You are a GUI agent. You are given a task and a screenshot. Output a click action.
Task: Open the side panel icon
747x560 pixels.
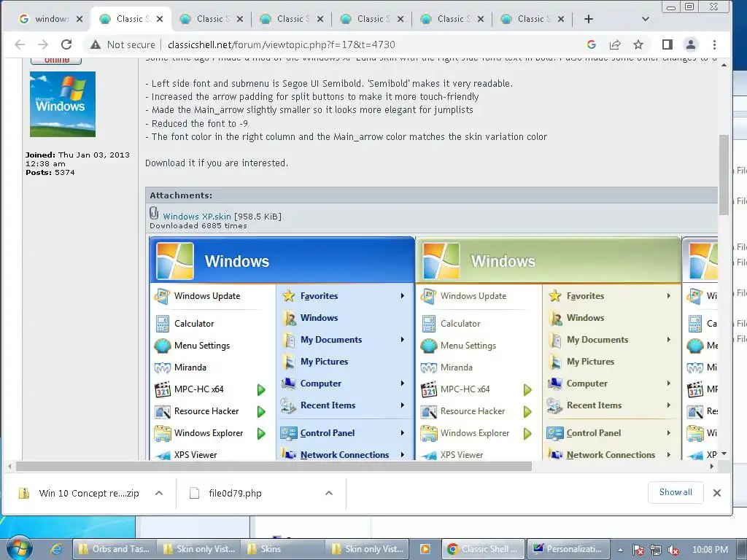667,44
